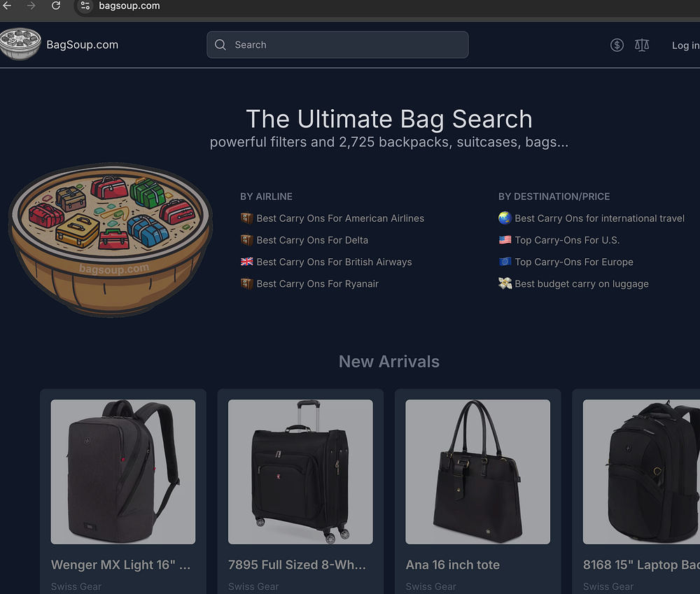This screenshot has width=700, height=594.
Task: Click the UK flag next to British Airways
Action: tap(247, 262)
